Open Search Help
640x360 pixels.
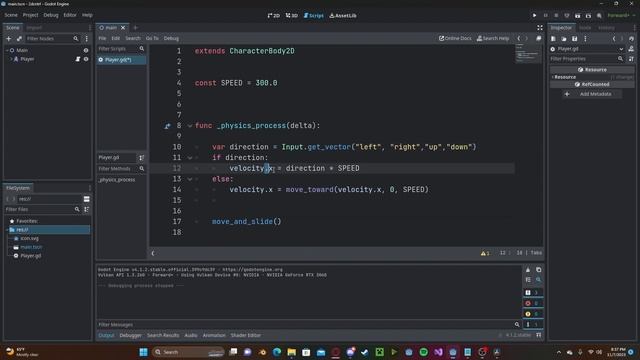pos(493,38)
